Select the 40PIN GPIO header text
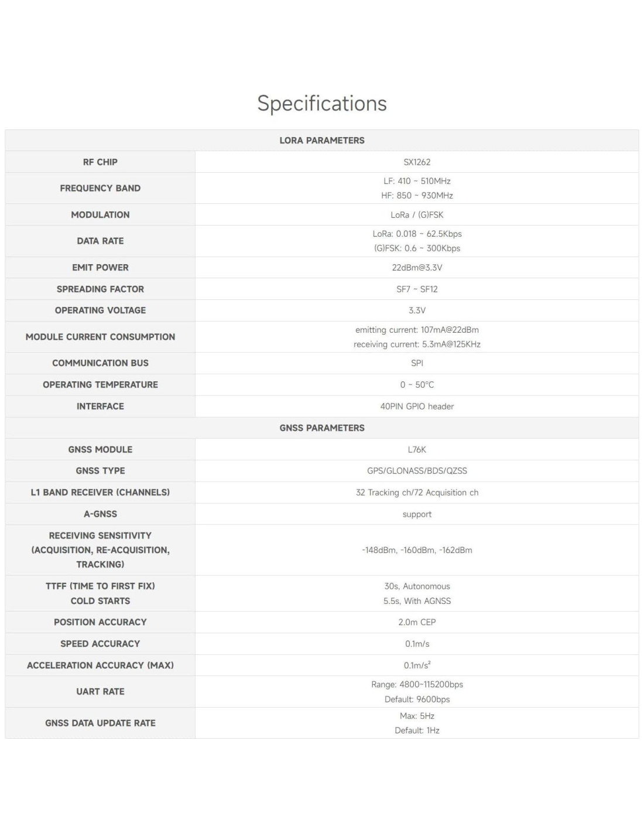Viewport: 644px width, 833px height. 417,407
